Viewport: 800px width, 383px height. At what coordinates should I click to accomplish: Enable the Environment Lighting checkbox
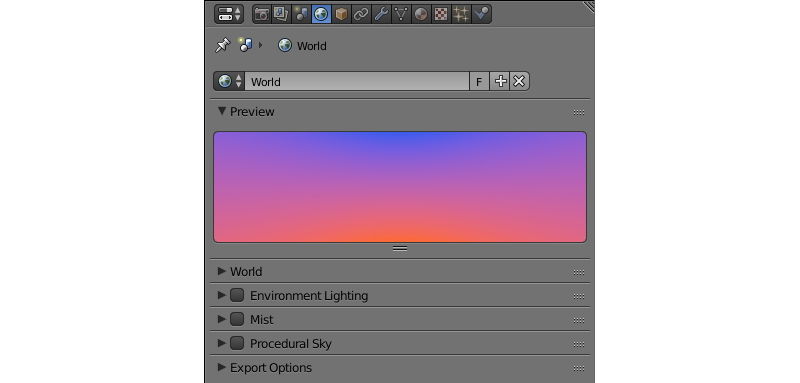point(237,295)
